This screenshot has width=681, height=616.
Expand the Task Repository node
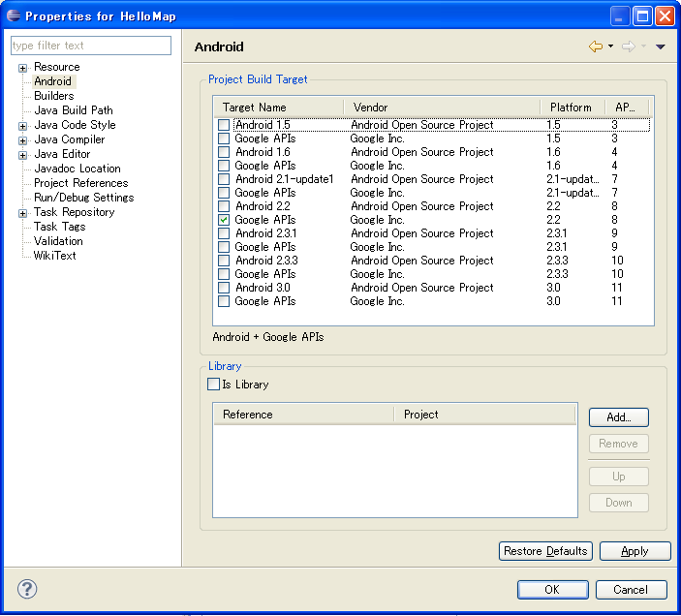tap(22, 213)
